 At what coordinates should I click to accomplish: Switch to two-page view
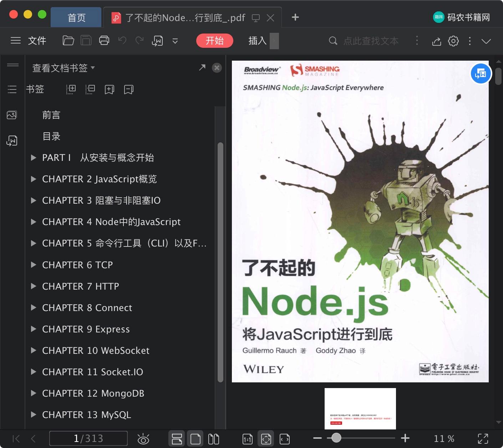[x=214, y=439]
